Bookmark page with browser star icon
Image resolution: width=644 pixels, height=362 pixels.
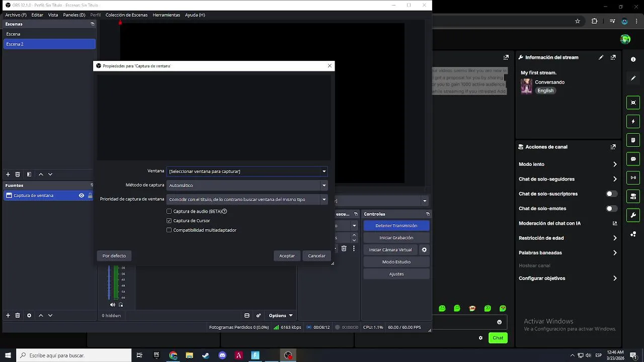point(578,21)
